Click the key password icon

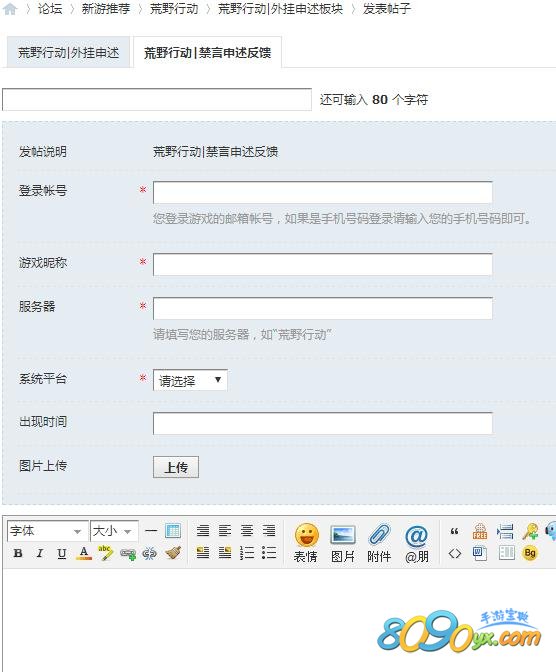point(530,531)
